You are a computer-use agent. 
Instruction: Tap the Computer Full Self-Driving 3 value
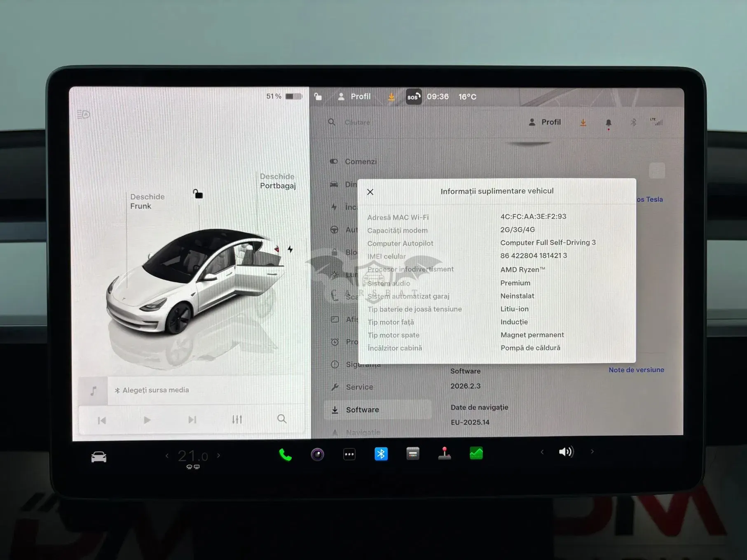click(548, 243)
